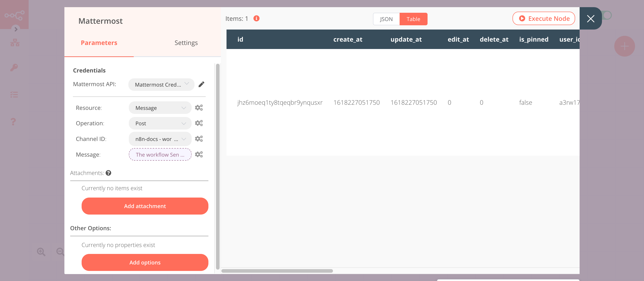The image size is (644, 281).
Task: Click the gear icon next to Operation
Action: point(199,123)
